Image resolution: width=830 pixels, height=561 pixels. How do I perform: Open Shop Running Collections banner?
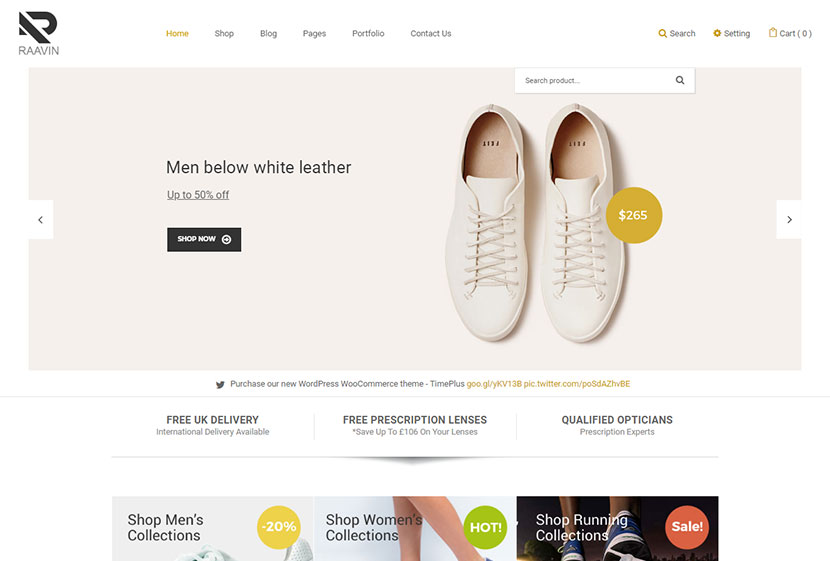click(x=617, y=528)
